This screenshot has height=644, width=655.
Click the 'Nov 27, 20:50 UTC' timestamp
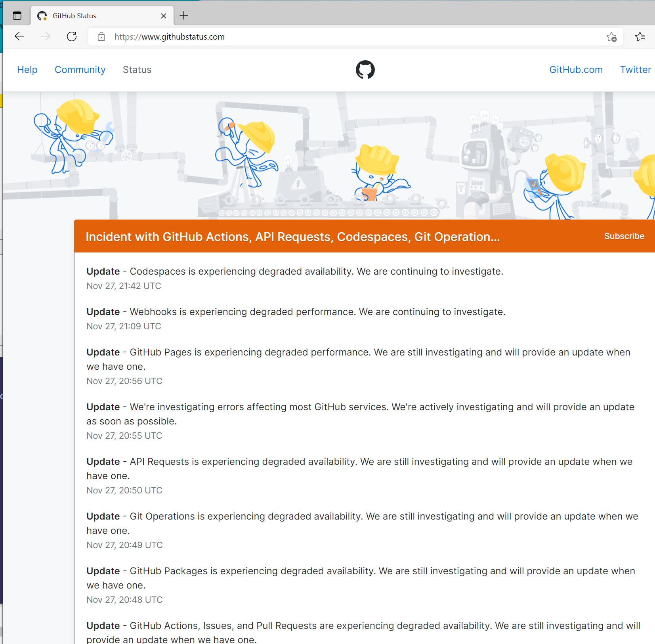pyautogui.click(x=124, y=491)
